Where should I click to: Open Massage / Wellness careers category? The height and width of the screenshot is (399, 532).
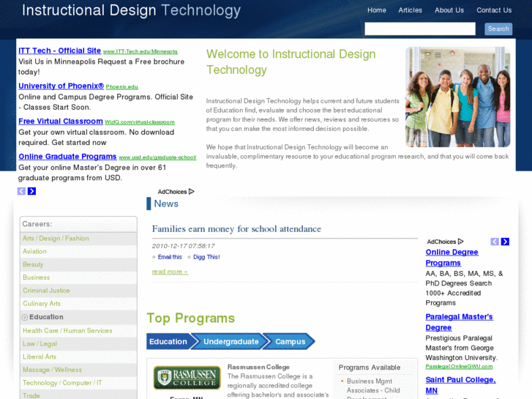coord(52,370)
